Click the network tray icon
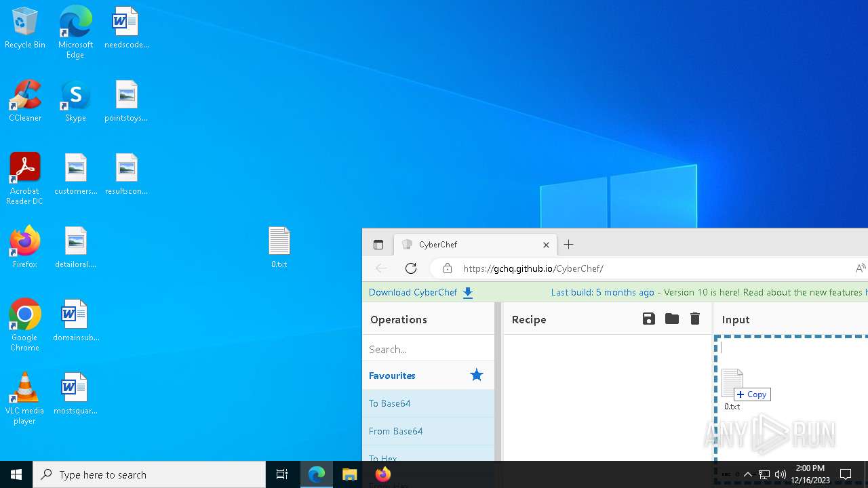This screenshot has width=868, height=488. pos(764,474)
